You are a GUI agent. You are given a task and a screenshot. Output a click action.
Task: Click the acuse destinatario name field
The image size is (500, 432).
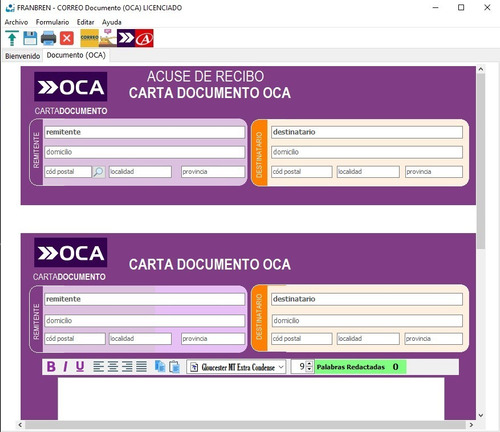(367, 132)
